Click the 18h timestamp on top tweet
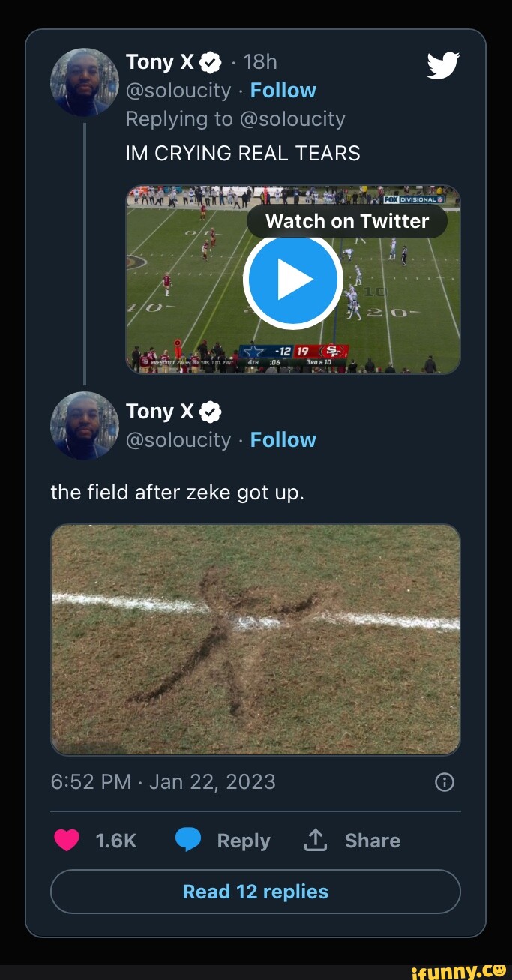 point(260,61)
